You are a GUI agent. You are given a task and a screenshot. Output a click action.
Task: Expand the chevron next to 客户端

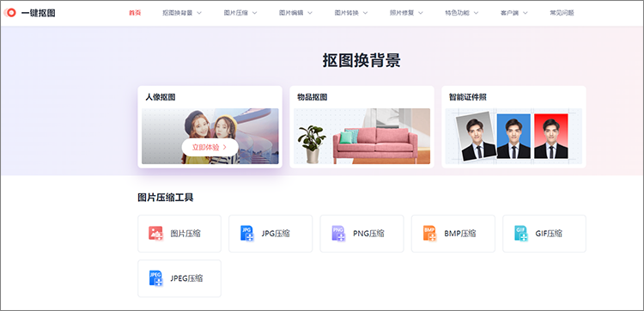tap(525, 13)
